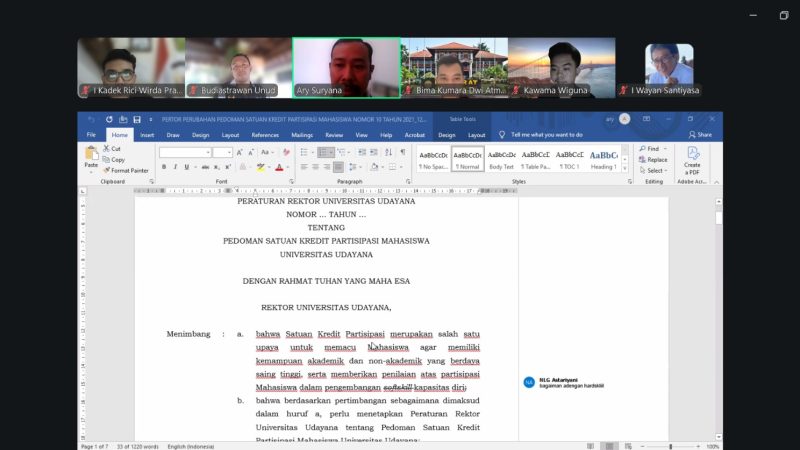Click the Paste clipboard icon

[x=91, y=153]
